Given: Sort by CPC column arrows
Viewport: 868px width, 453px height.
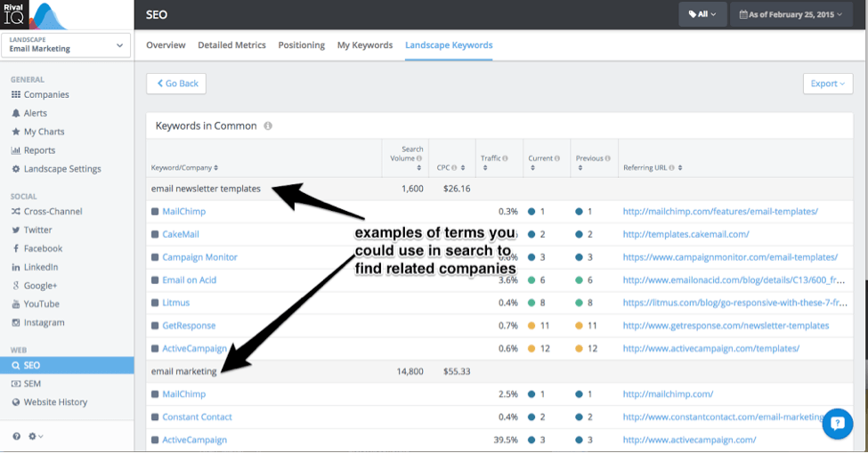Looking at the screenshot, I should click(463, 167).
